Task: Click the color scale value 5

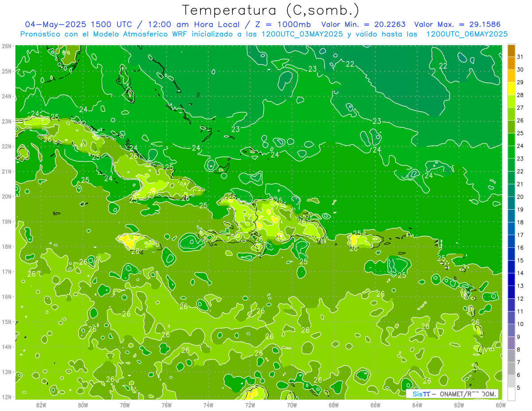Action: click(519, 388)
